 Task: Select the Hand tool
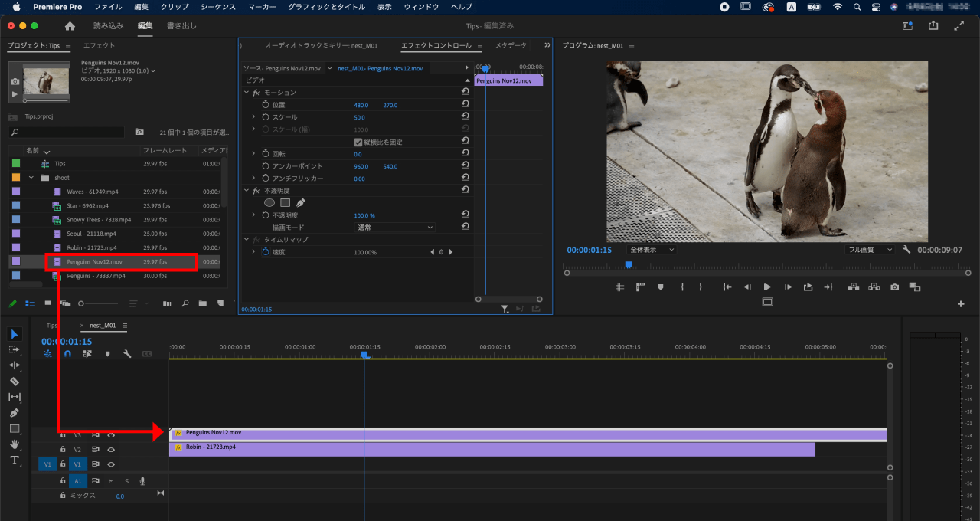[15, 444]
